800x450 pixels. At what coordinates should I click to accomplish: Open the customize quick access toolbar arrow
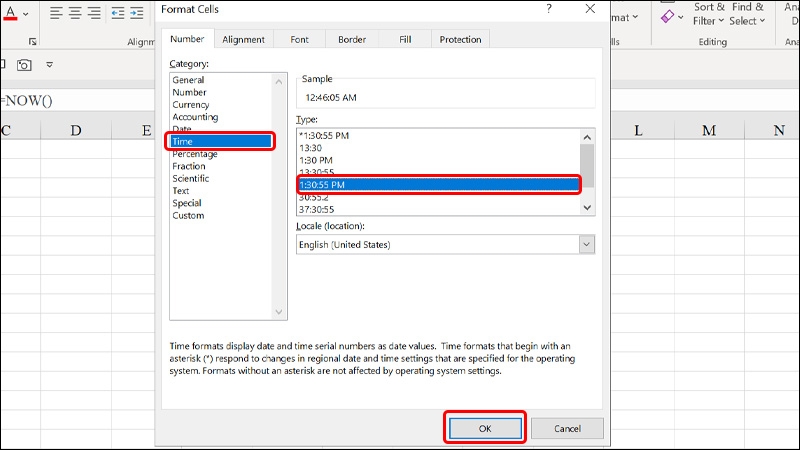(x=49, y=65)
